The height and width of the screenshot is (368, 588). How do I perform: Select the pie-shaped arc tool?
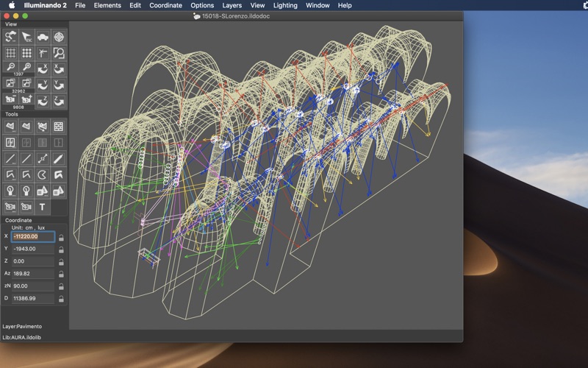click(43, 175)
